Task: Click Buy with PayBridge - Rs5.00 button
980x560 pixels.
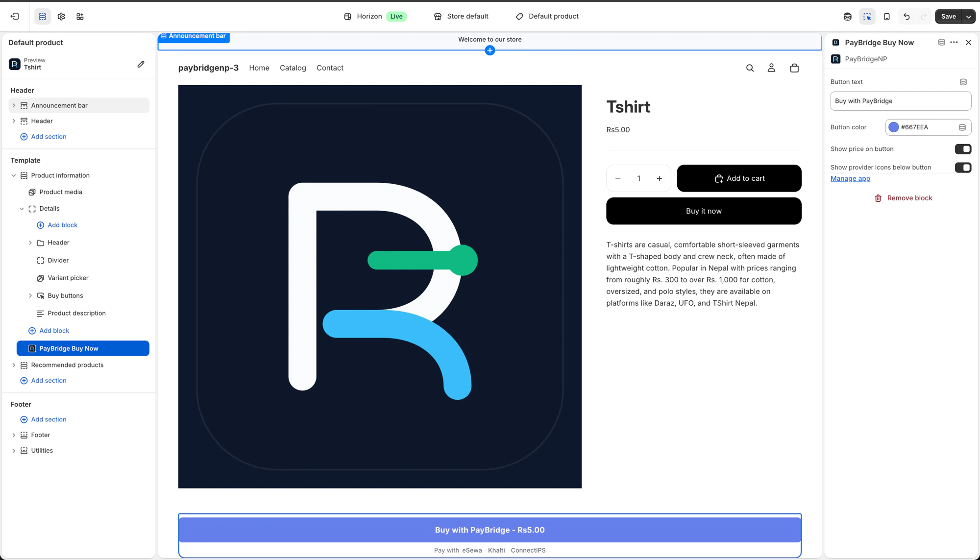Action: pyautogui.click(x=490, y=530)
